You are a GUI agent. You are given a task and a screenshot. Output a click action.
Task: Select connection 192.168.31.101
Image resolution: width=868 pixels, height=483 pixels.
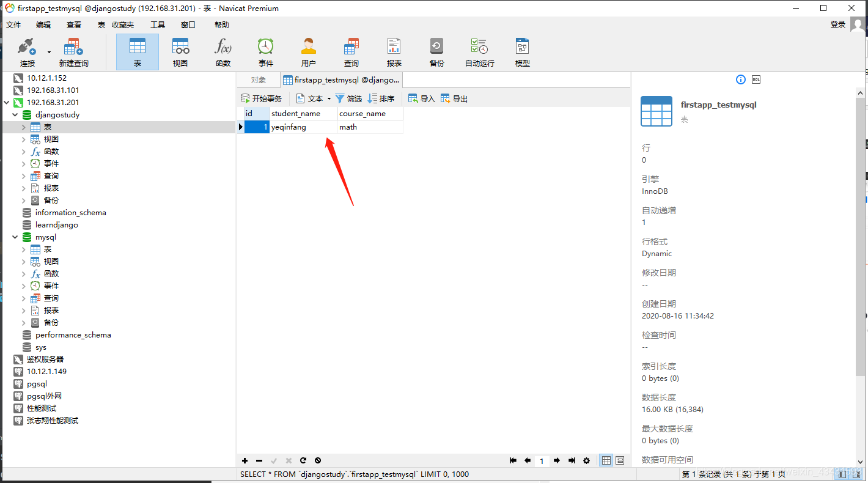click(x=53, y=90)
